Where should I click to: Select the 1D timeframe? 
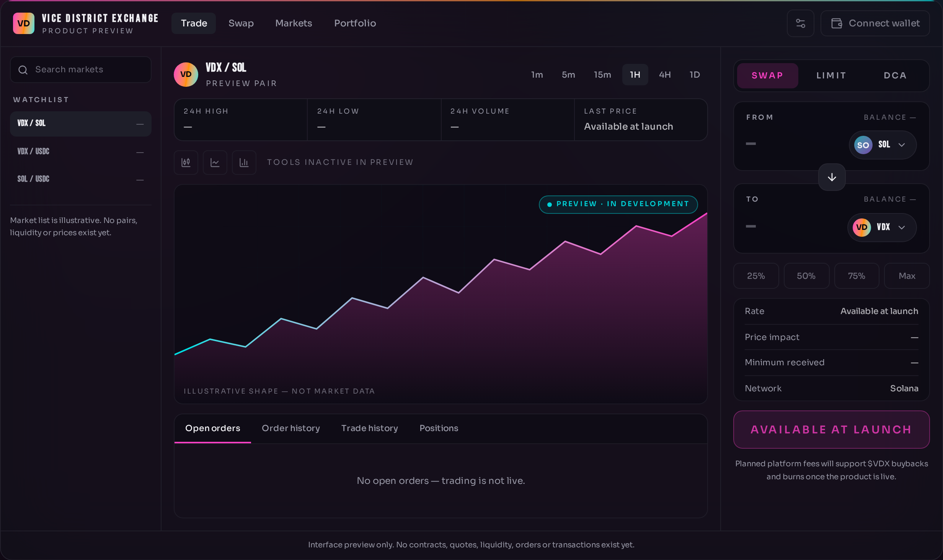[695, 75]
